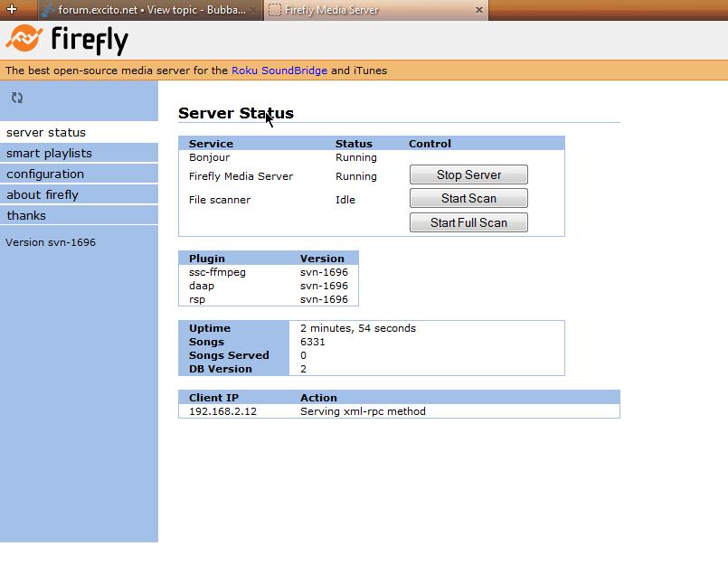Click the ssc-ffmpeg plugin entry

(x=215, y=272)
